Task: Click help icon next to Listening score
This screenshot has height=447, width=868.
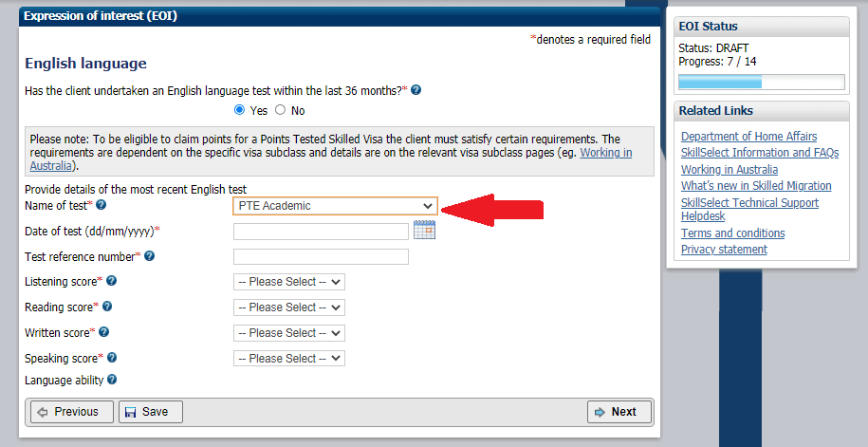Action: click(x=112, y=282)
